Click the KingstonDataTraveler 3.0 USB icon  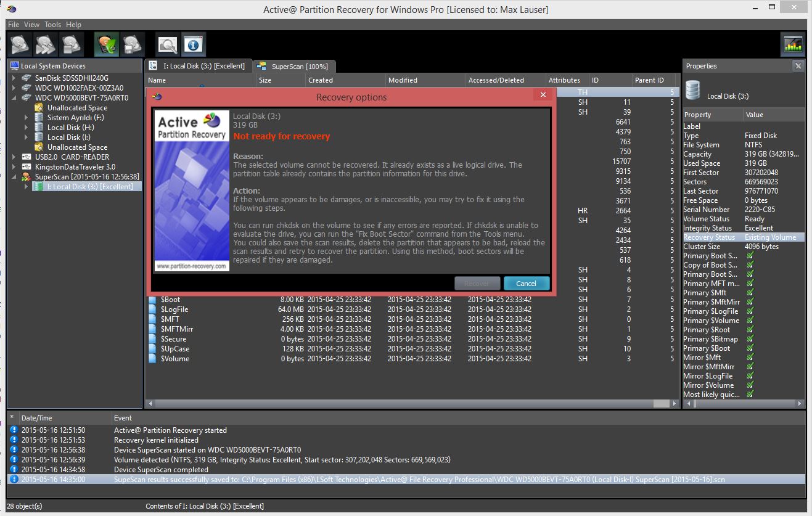tap(27, 167)
